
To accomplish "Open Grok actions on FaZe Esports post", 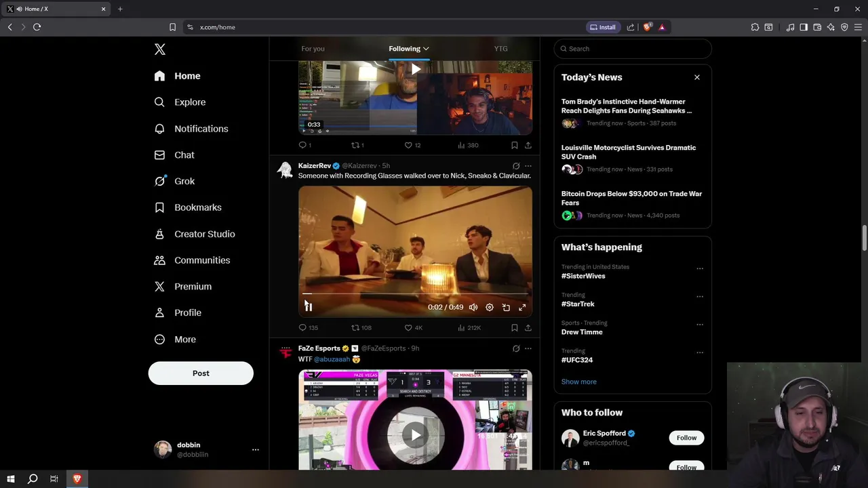I will tap(516, 348).
